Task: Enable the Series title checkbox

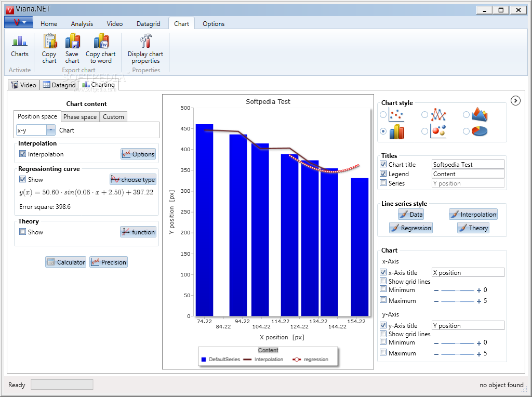Action: tap(383, 183)
